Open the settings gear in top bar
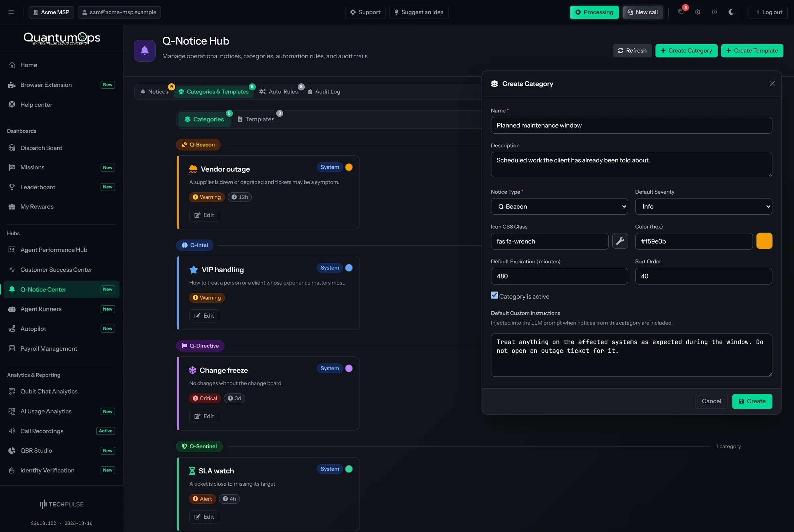 click(x=698, y=12)
